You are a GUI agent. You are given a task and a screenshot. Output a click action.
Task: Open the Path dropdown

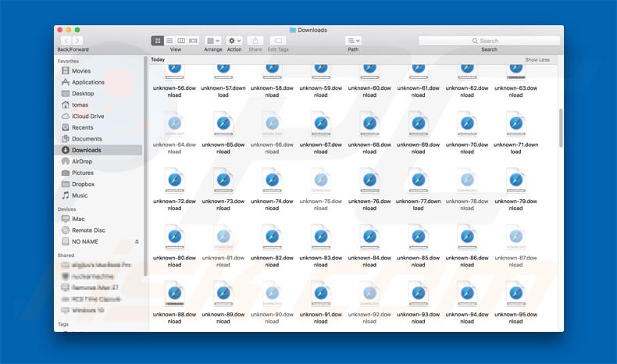[353, 41]
